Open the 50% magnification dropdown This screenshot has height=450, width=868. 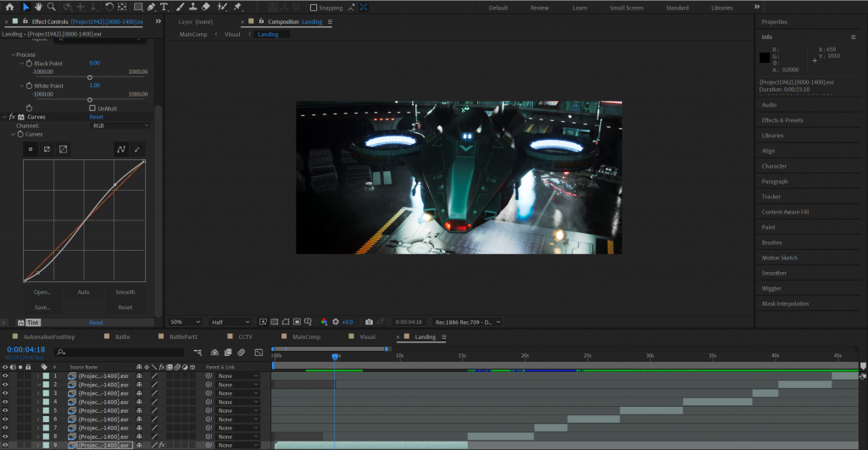point(186,322)
